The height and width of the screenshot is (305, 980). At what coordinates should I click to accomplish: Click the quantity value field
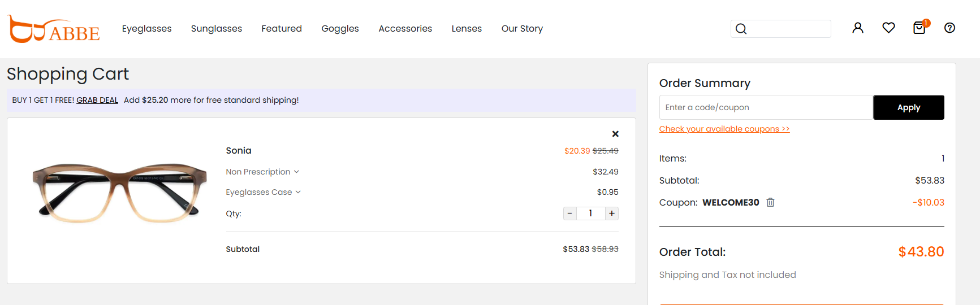(591, 213)
